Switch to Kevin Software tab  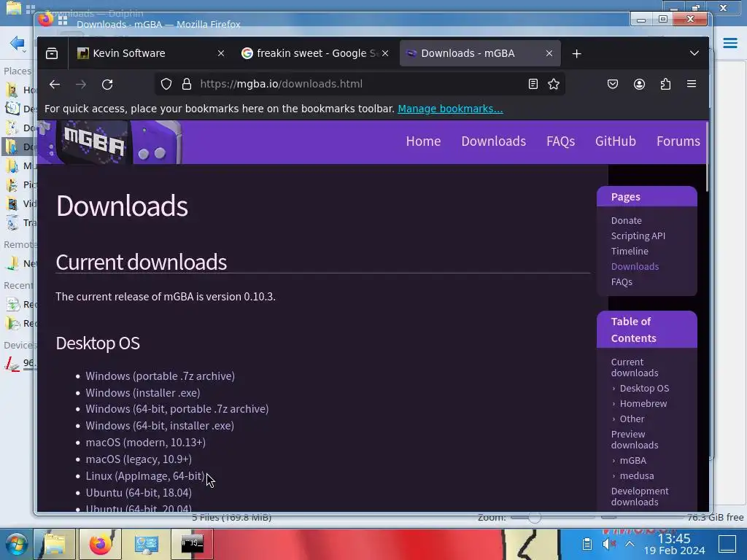[150, 53]
